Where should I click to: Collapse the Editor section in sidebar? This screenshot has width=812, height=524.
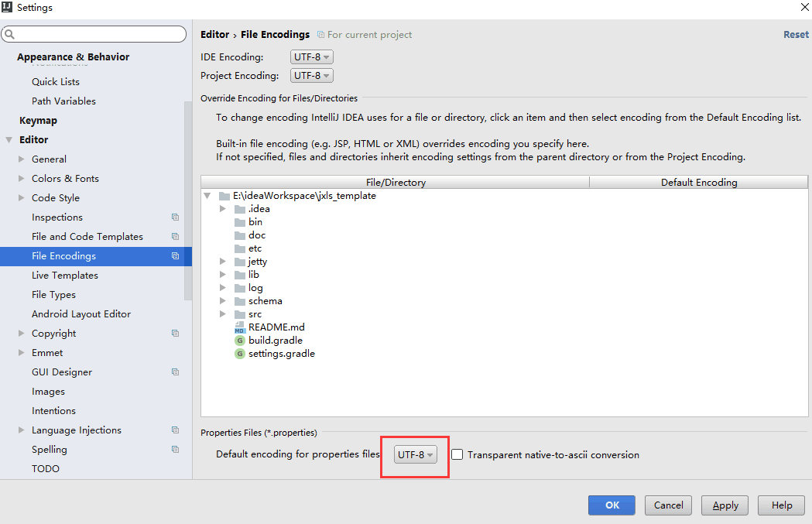pos(9,140)
